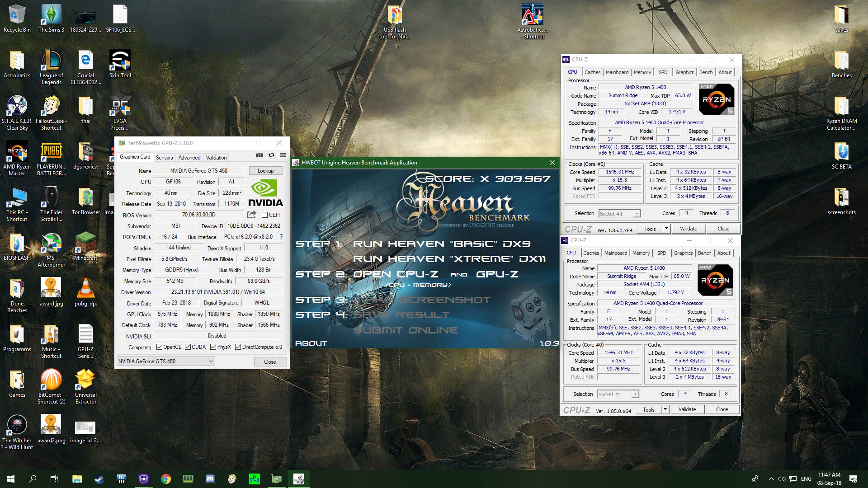Open AMD Ryzen Master desktop icon
This screenshot has width=868, height=488.
pos(17,158)
